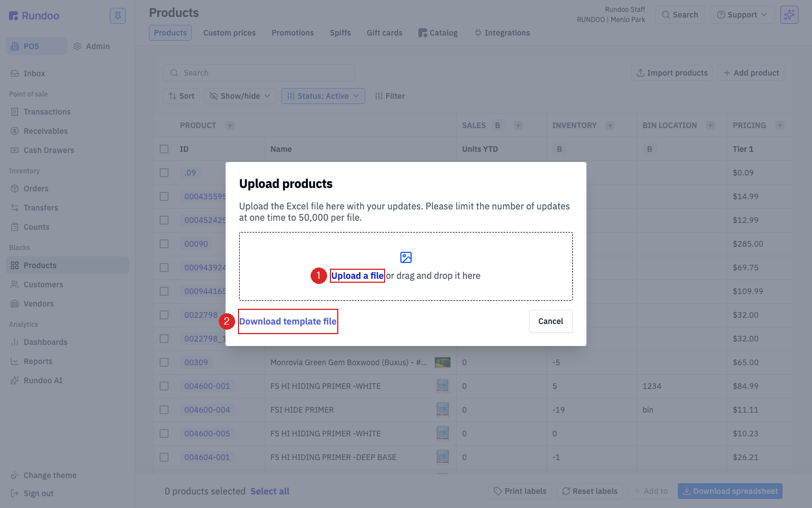Screen dimensions: 812x508
Task: Open the Support dropdown menu
Action: tap(742, 15)
